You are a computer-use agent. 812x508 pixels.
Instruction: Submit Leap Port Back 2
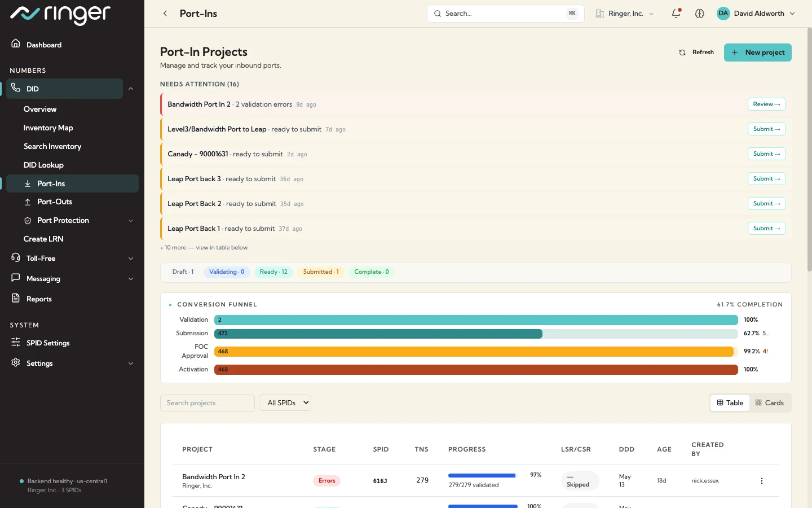point(766,204)
